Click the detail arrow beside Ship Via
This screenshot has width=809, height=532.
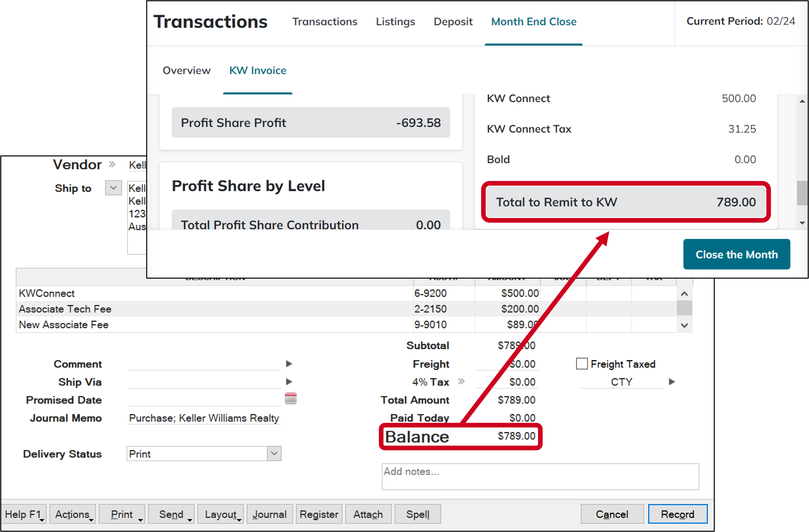[x=289, y=382]
